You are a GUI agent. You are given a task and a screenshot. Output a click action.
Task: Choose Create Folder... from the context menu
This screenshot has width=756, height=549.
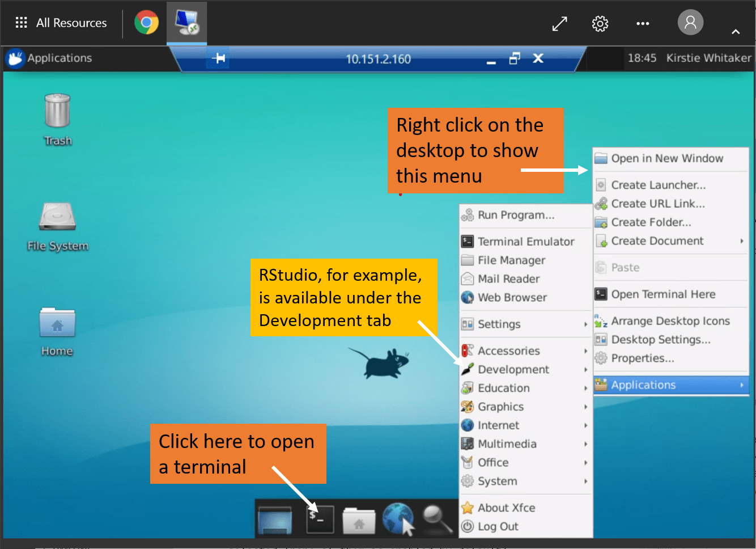(x=671, y=222)
